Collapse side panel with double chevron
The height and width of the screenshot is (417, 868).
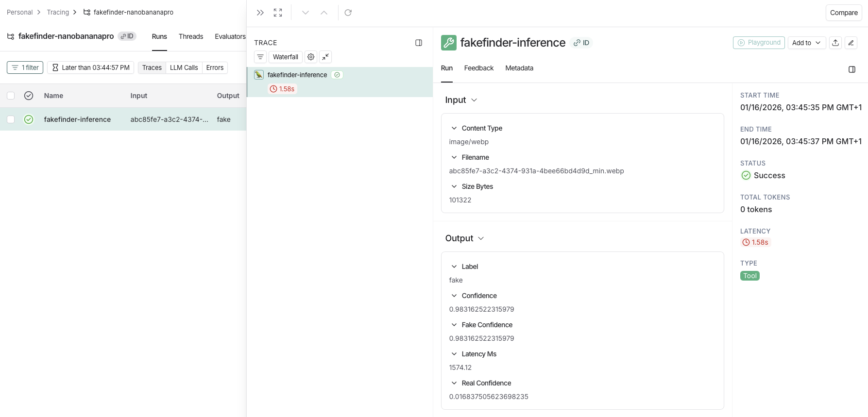tap(260, 13)
